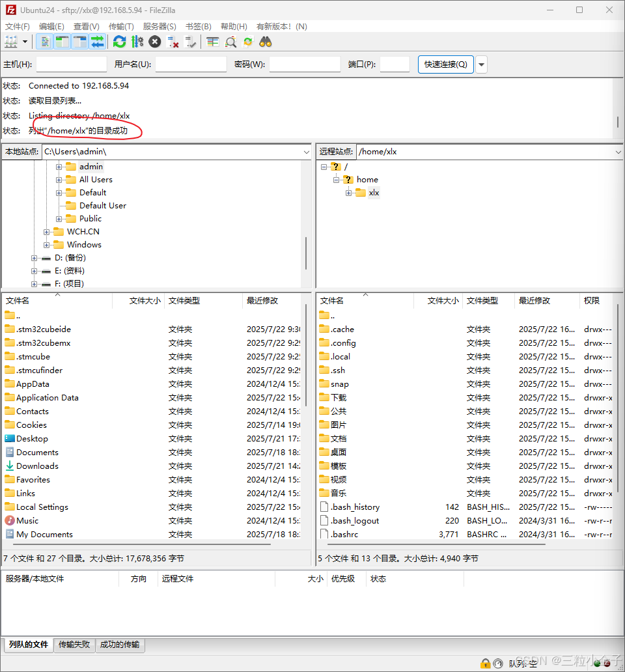
Task: Focus the 主机(H) host input field
Action: [x=71, y=64]
